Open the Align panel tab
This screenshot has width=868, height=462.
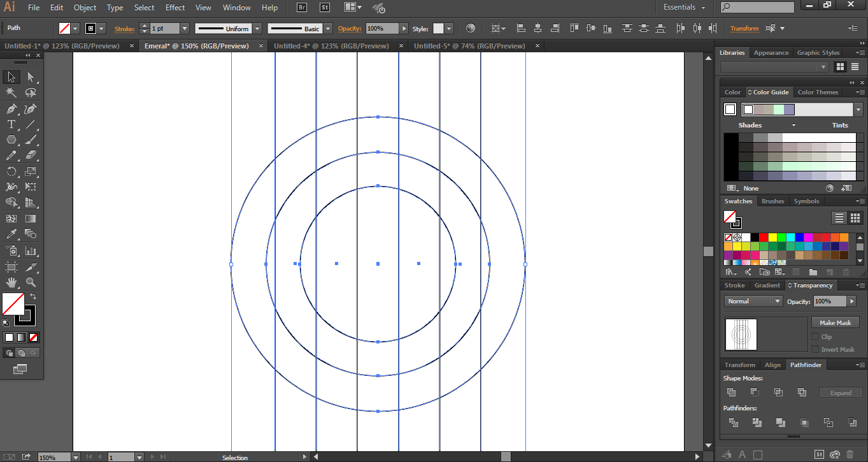[772, 365]
